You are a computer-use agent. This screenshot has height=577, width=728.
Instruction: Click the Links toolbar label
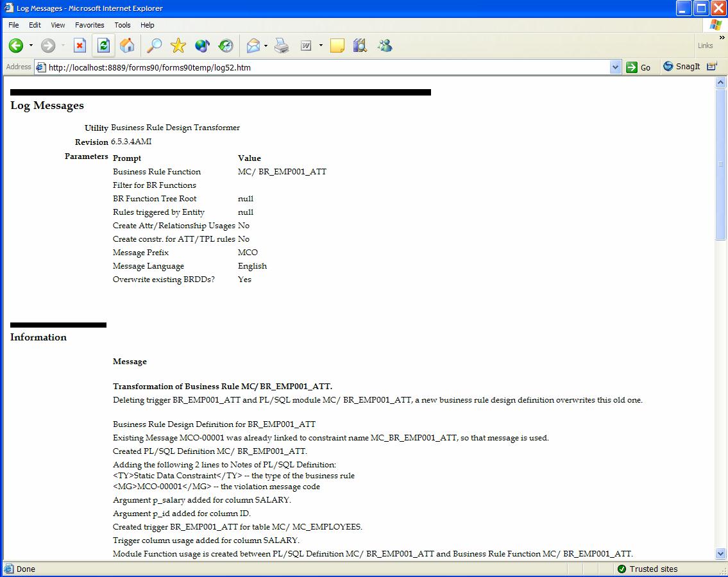click(706, 46)
